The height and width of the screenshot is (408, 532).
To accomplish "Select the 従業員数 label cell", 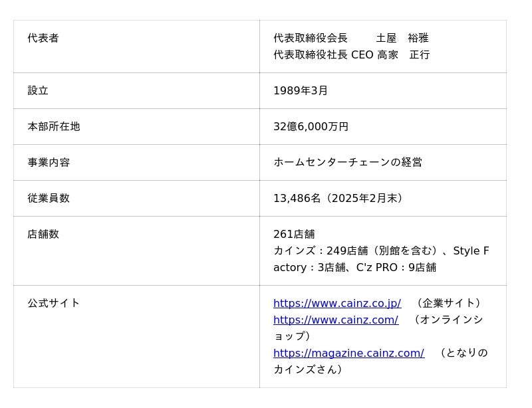I will (49, 198).
